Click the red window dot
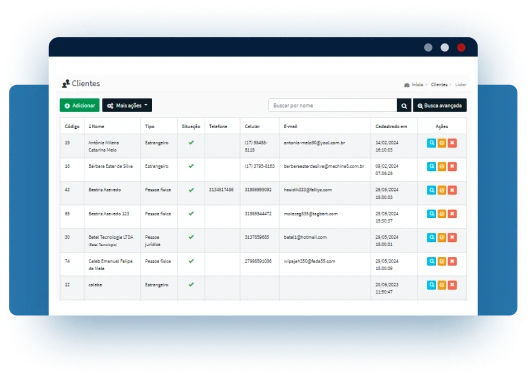Image resolution: width=530 pixels, height=379 pixels. coord(461,48)
